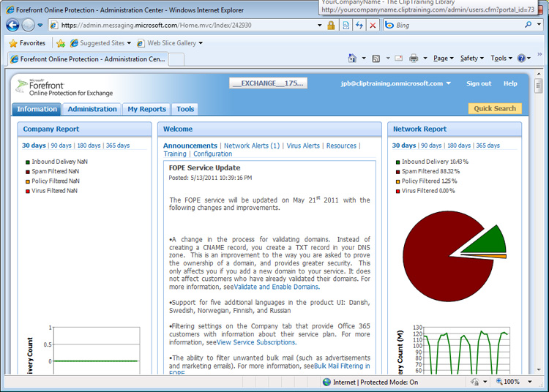The height and width of the screenshot is (392, 549).
Task: Click the Add to Favorites Bar icon
Action: coord(61,43)
